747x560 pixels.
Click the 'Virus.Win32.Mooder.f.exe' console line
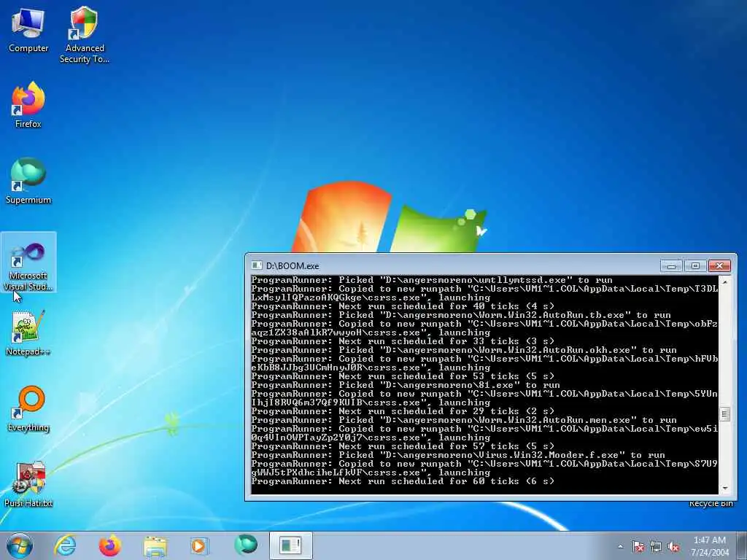pyautogui.click(x=458, y=455)
